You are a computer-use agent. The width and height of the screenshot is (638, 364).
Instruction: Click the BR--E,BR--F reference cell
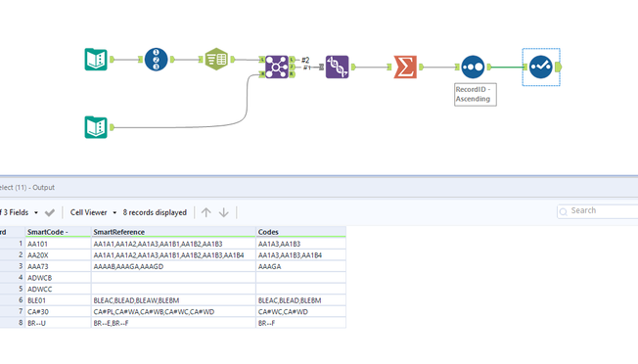tap(173, 323)
